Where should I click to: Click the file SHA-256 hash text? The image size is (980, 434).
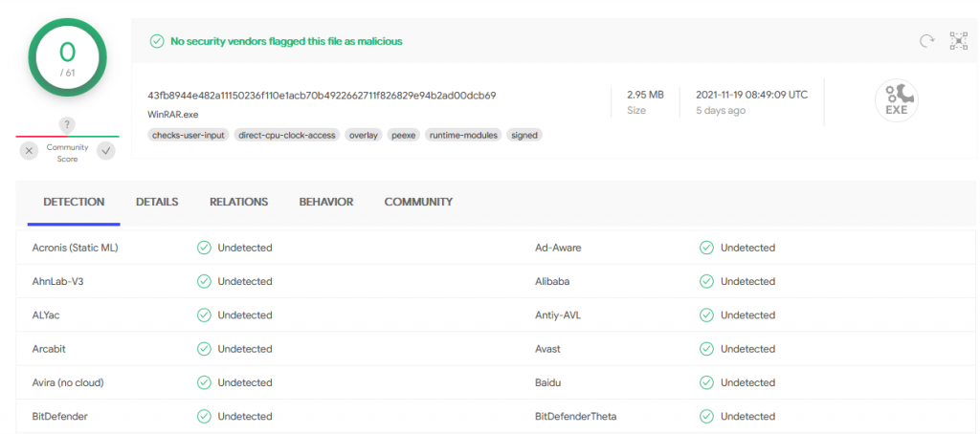click(322, 96)
